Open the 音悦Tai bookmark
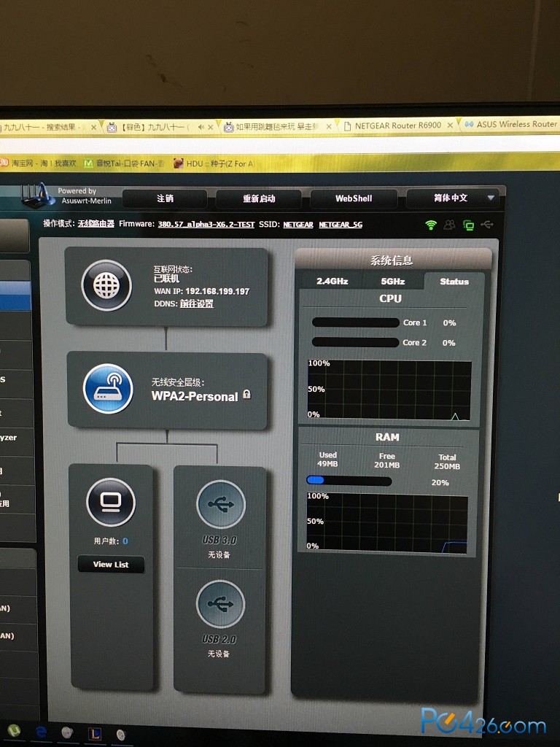This screenshot has width=560, height=747. tap(124, 163)
